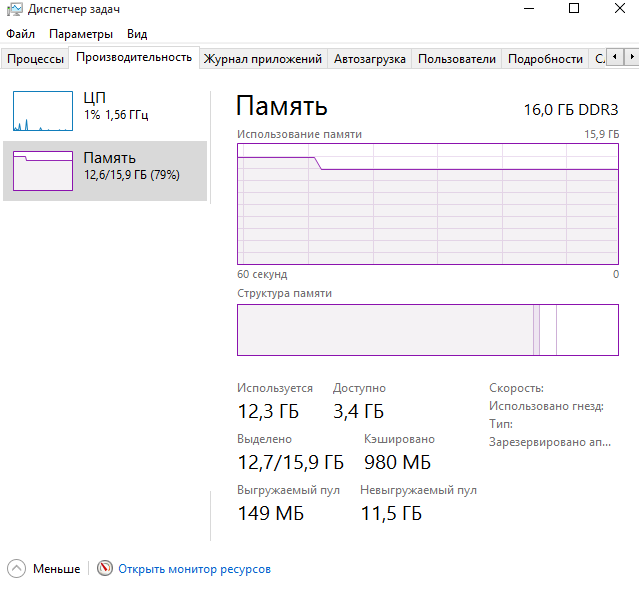Click the memory usage history graph

pos(428,204)
